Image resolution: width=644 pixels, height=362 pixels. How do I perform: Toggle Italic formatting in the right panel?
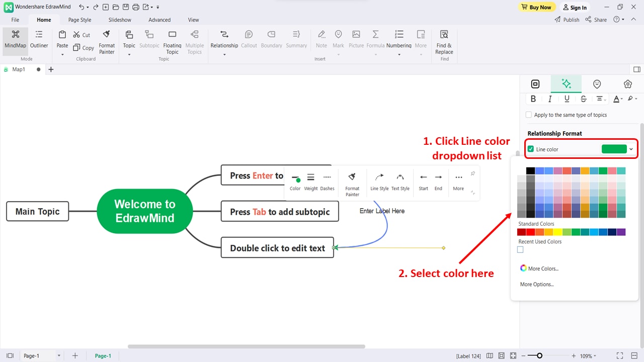coord(550,99)
